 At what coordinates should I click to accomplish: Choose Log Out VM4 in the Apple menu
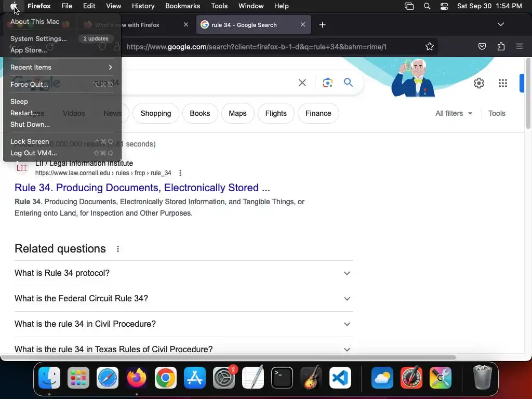62,153
